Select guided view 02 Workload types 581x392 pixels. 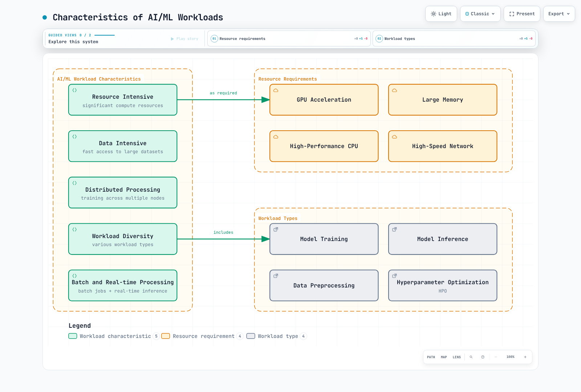454,38
